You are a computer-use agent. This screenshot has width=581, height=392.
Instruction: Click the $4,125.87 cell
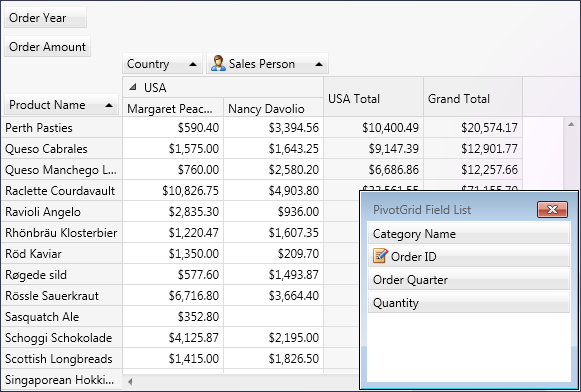coord(173,338)
